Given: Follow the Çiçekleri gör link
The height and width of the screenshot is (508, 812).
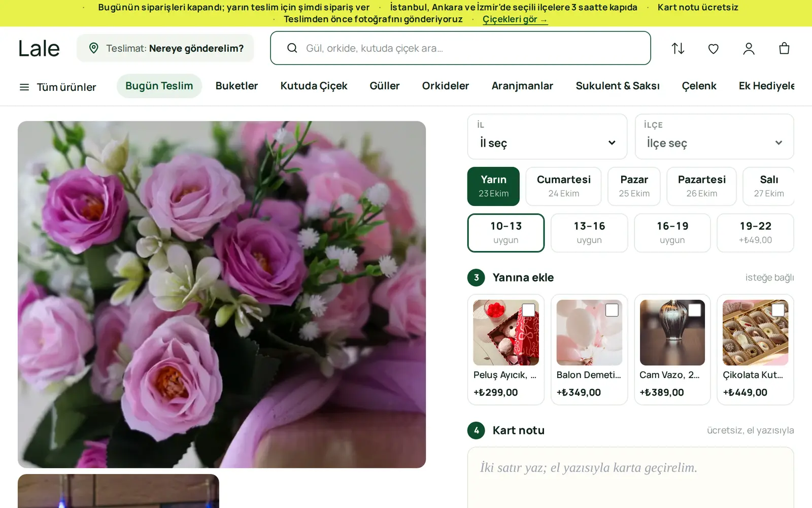Looking at the screenshot, I should click(515, 19).
